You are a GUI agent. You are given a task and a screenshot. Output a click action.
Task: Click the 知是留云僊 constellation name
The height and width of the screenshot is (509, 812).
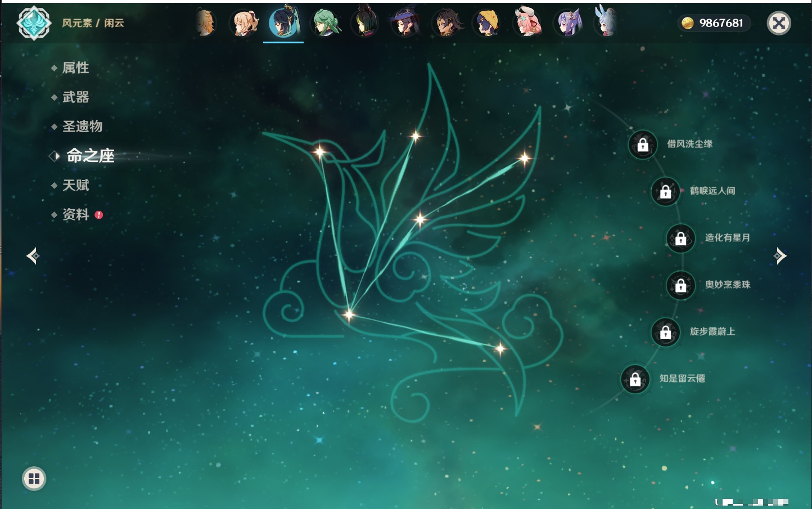(x=682, y=379)
